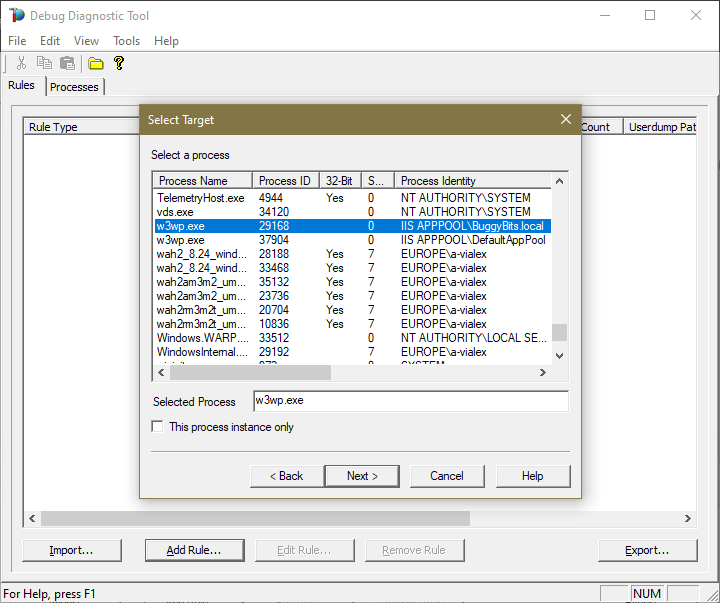Maximize the Debug Diagnostic Tool window
Screen dimensions: 720x603
coord(650,15)
